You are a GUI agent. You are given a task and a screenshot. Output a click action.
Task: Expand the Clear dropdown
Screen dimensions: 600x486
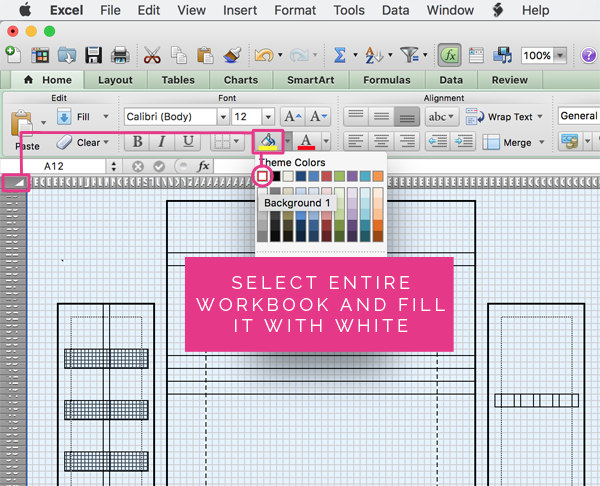pos(106,142)
